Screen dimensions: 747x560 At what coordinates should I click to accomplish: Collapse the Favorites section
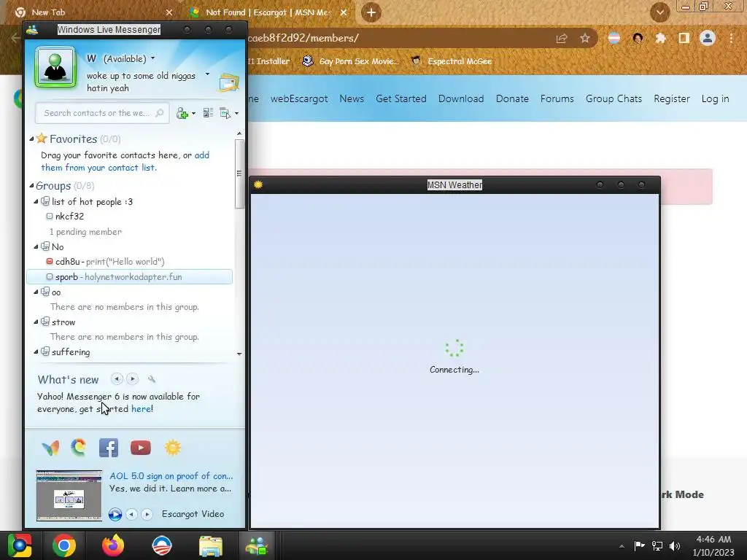pos(31,139)
